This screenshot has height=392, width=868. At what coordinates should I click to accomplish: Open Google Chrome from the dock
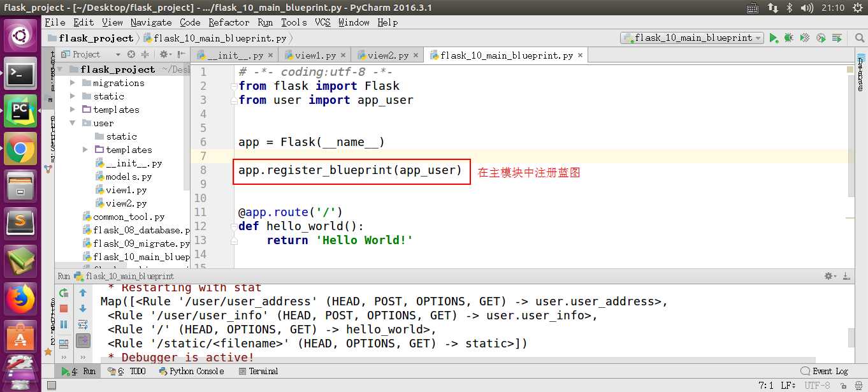tap(21, 149)
